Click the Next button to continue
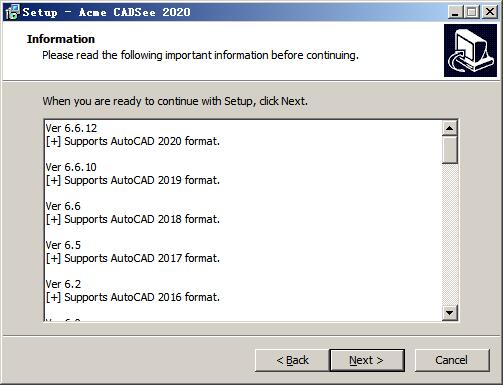 tap(367, 360)
